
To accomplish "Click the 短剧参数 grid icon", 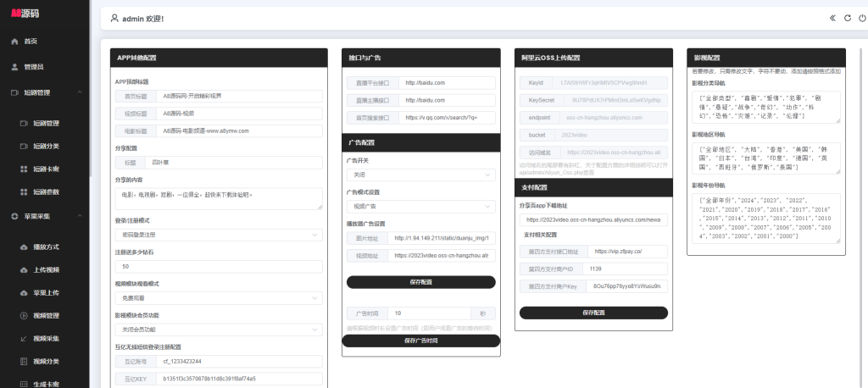I will pyautogui.click(x=24, y=191).
